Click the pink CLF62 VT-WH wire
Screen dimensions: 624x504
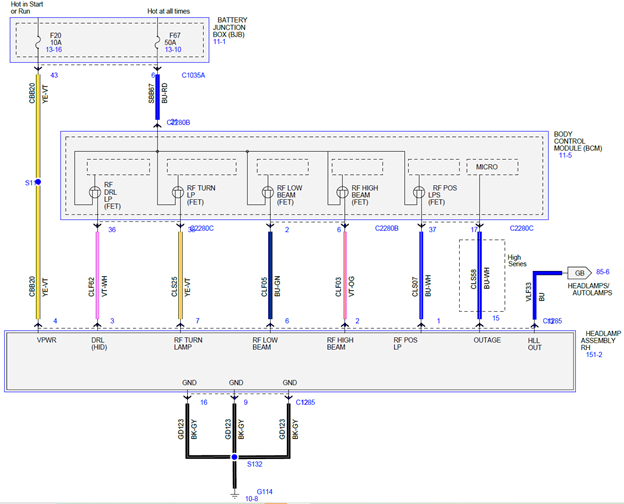click(x=97, y=275)
